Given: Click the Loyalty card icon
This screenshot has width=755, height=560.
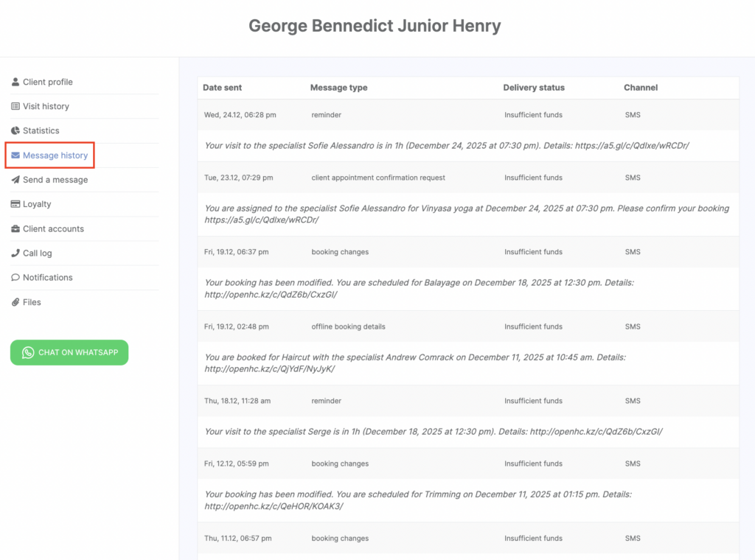Looking at the screenshot, I should (15, 204).
